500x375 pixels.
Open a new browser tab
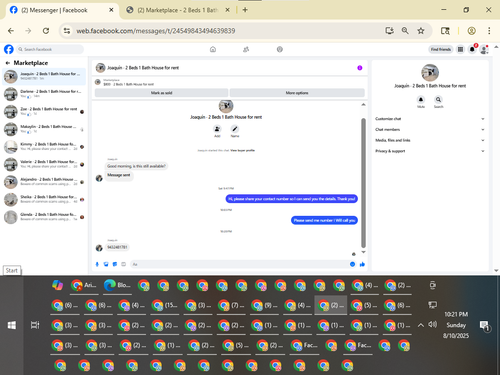pos(245,10)
